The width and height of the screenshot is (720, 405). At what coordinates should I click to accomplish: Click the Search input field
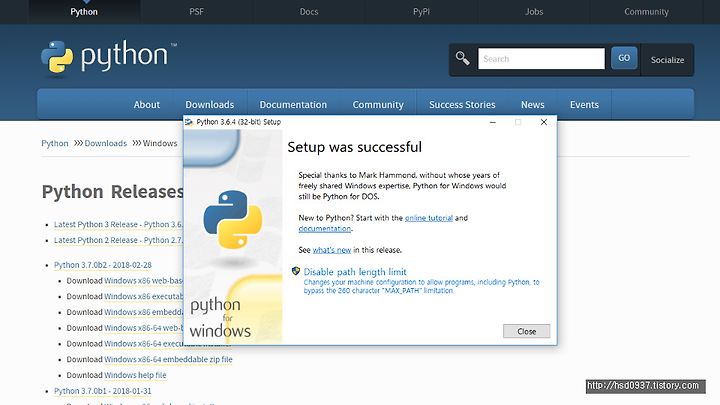pyautogui.click(x=541, y=59)
